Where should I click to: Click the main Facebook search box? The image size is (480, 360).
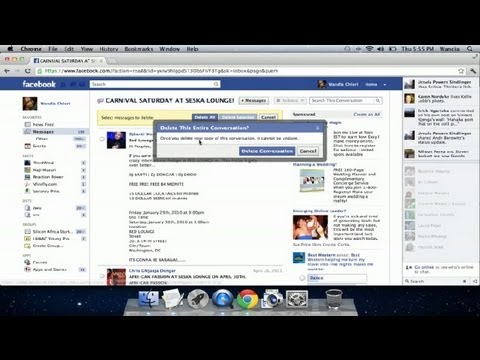(x=155, y=84)
